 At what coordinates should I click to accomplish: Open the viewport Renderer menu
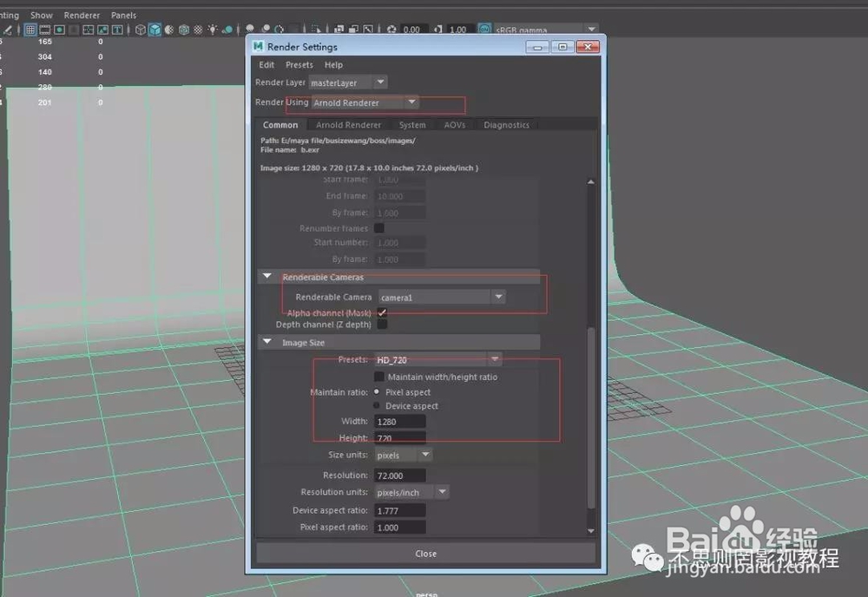pos(82,16)
